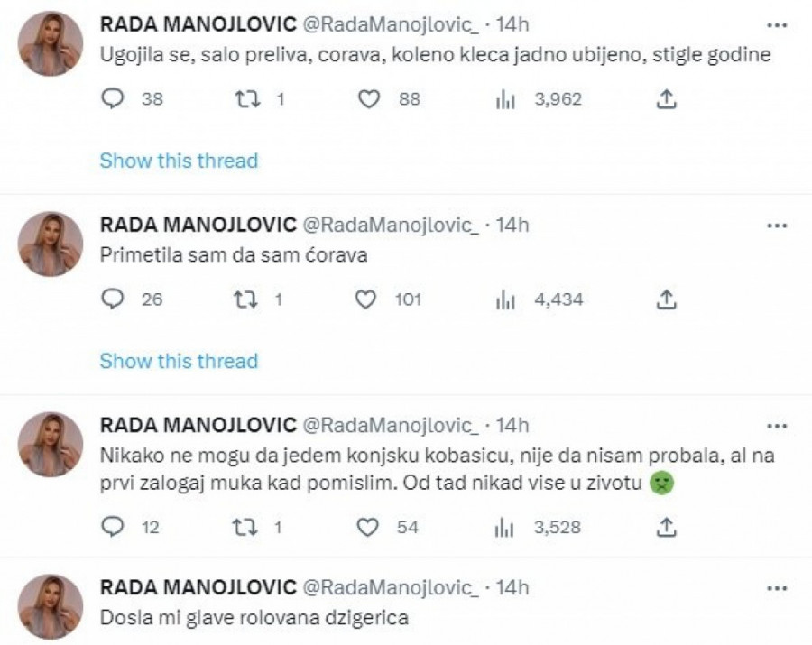The width and height of the screenshot is (812, 645).
Task: View analytics showing 3,962 views
Action: point(506,99)
